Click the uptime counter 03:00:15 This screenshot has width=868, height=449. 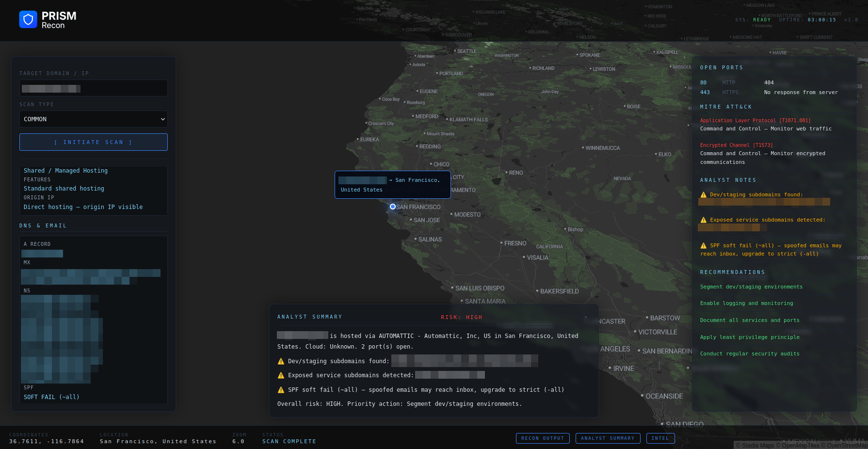click(822, 20)
